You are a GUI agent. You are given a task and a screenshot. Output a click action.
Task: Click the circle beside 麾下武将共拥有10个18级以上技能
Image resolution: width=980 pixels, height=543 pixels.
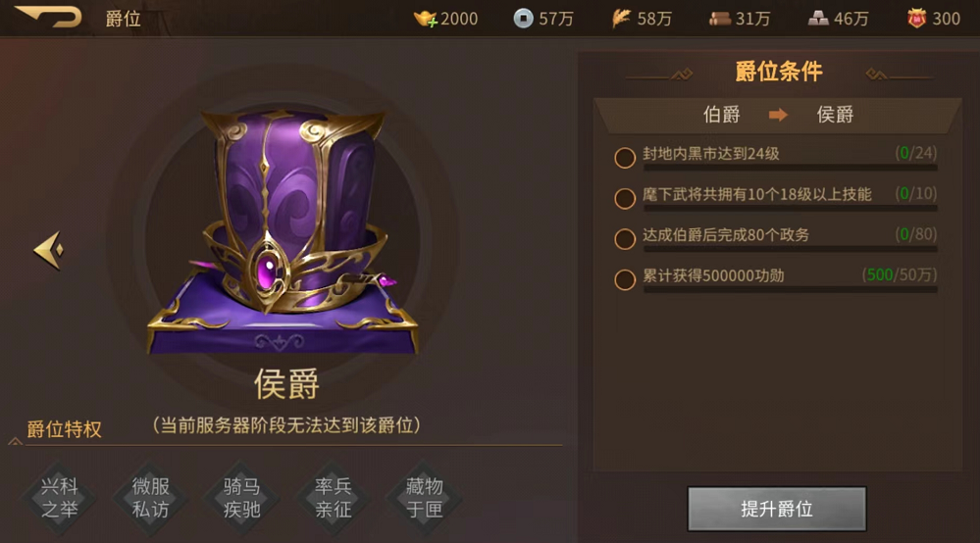pyautogui.click(x=625, y=198)
